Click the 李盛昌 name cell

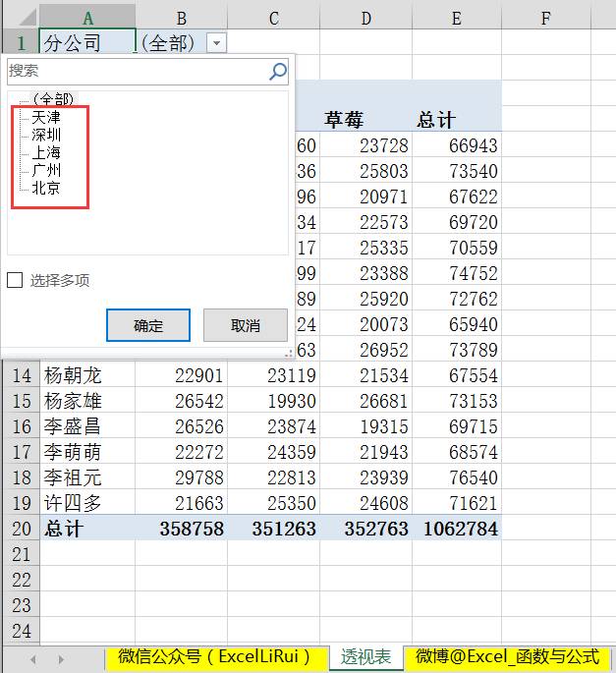87,426
